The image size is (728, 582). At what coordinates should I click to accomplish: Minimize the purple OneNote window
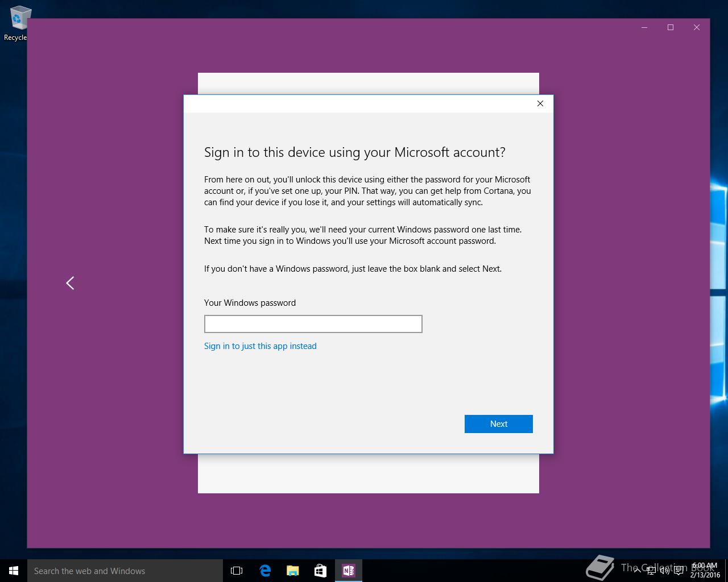coord(644,27)
